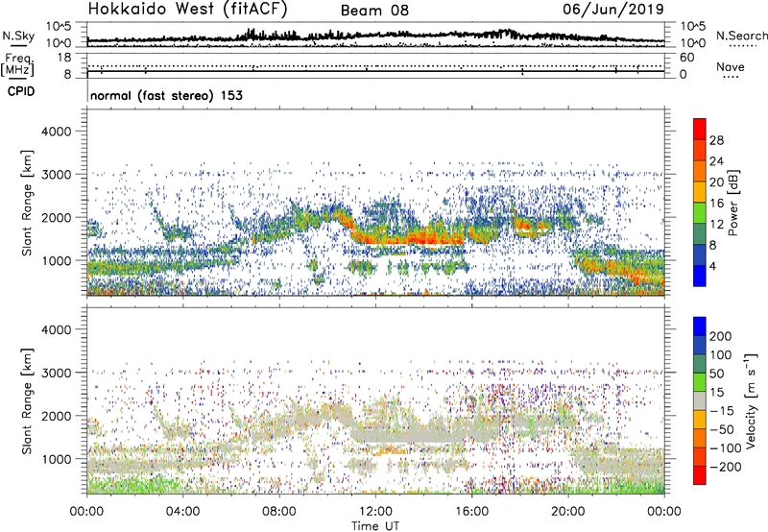The height and width of the screenshot is (532, 768).
Task: Click the '04:00' time tick label
Action: point(183,512)
